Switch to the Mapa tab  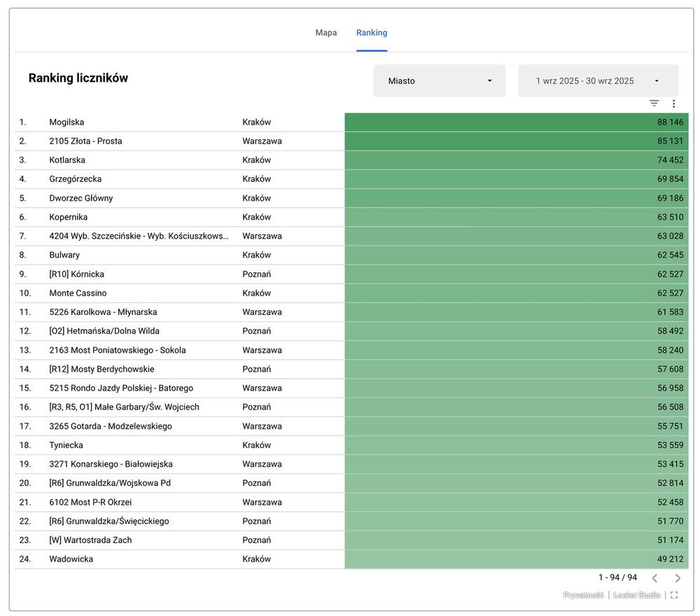click(326, 33)
